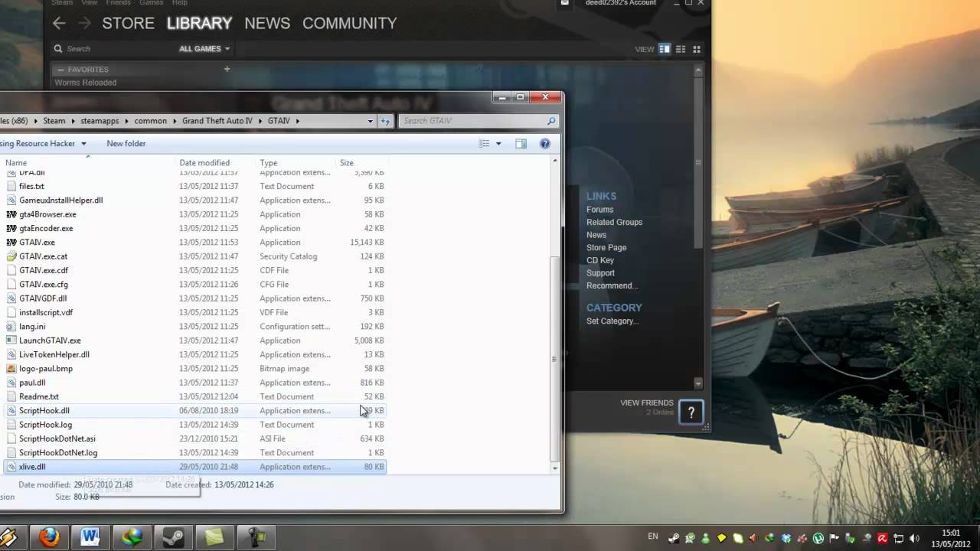
Task: Open Microsoft Word from the taskbar
Action: coord(90,537)
